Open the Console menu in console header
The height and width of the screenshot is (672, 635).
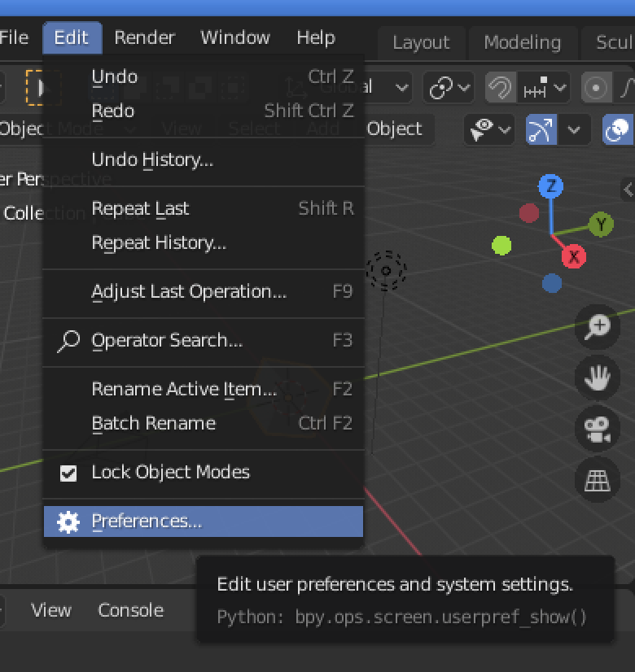point(131,610)
